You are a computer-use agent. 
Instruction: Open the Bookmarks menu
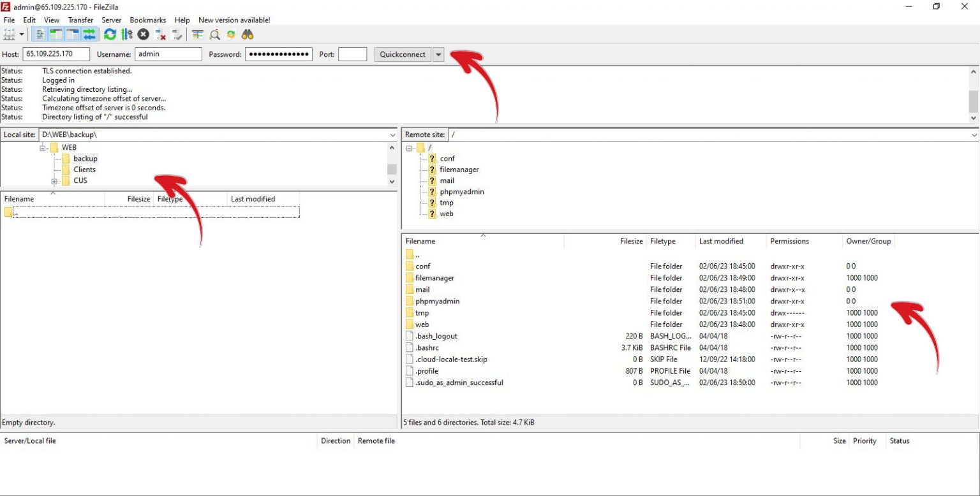pyautogui.click(x=147, y=20)
